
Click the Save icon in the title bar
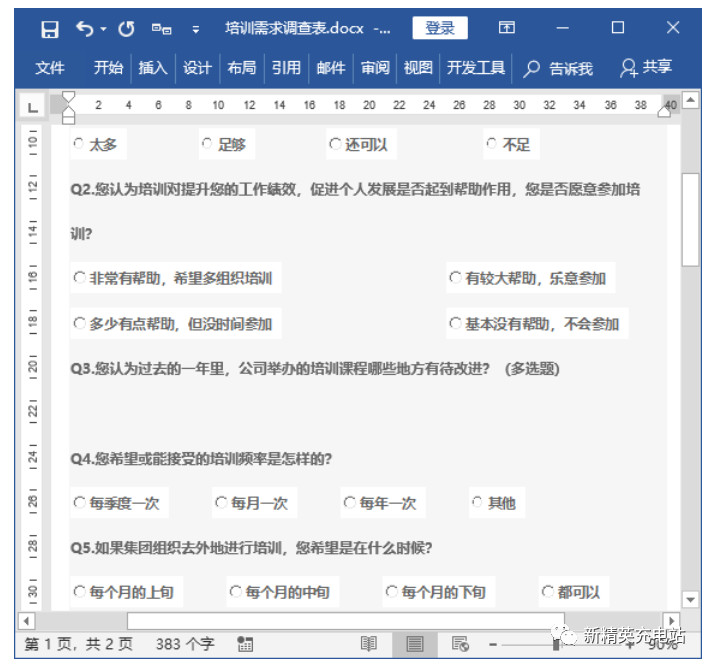[x=50, y=30]
